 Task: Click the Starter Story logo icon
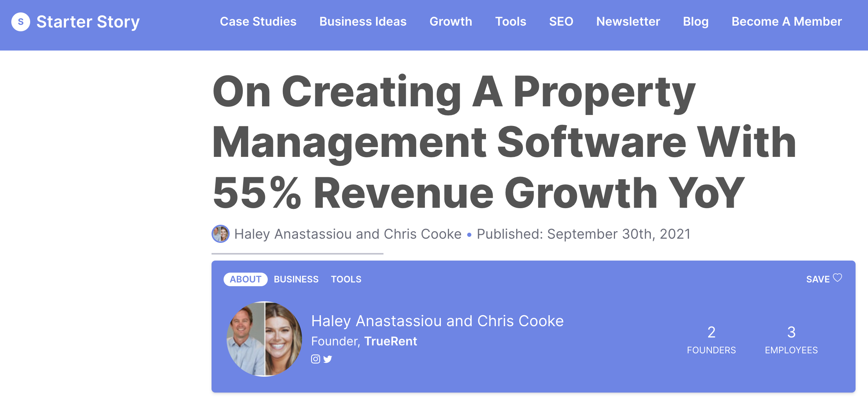pos(21,22)
